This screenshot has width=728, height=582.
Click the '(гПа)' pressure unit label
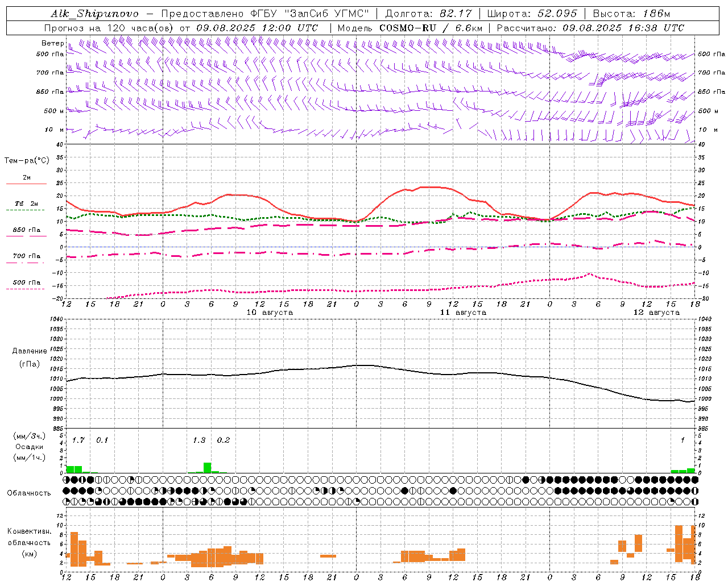click(30, 364)
